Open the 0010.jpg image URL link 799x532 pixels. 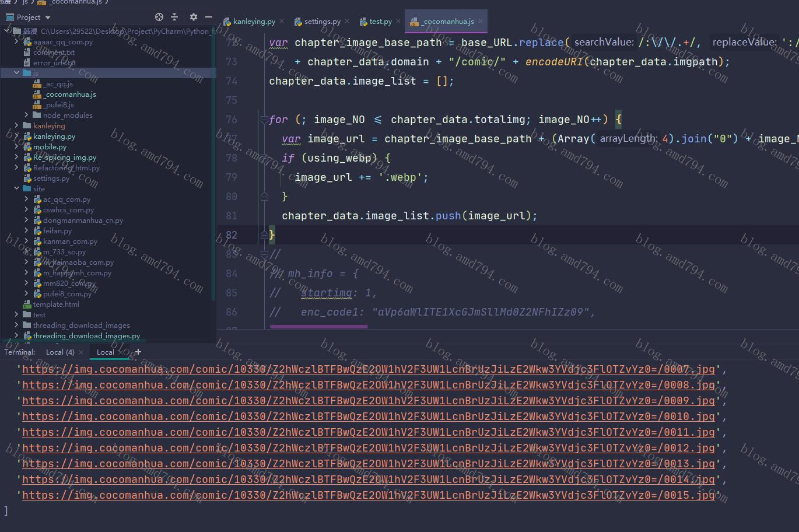pos(368,416)
